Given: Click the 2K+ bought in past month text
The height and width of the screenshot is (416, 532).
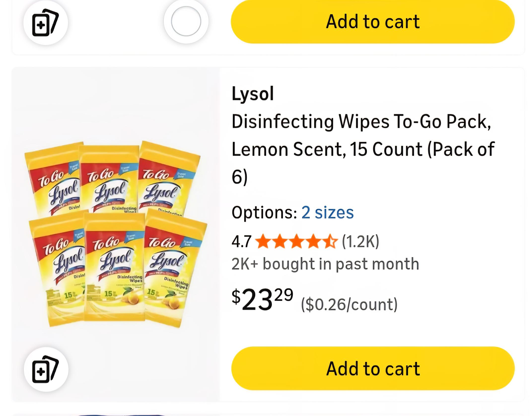Looking at the screenshot, I should [x=325, y=264].
